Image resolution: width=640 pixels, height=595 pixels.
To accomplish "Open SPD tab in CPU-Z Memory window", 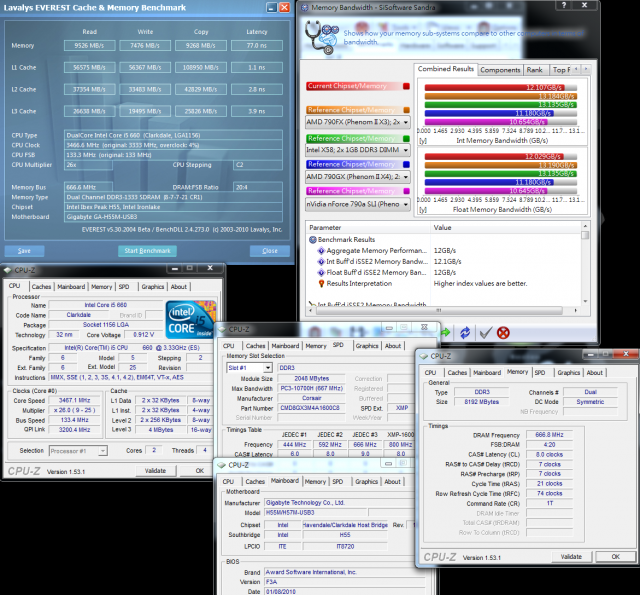I will click(540, 373).
